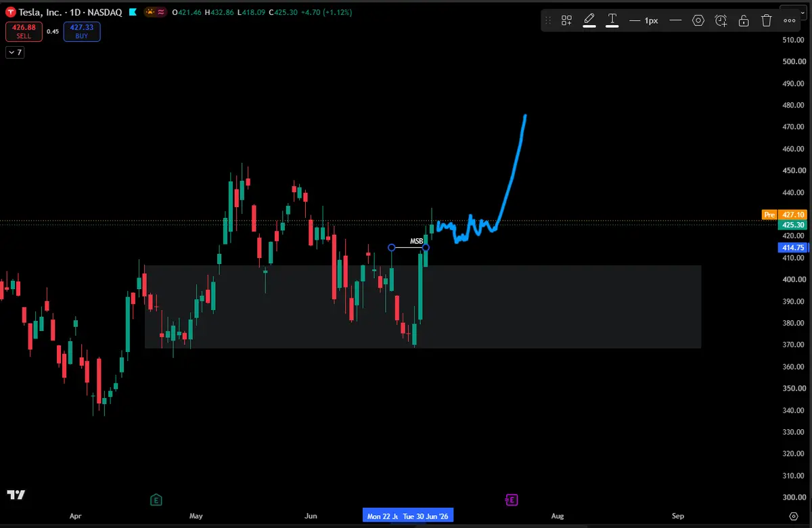Viewport: 812px width, 528px height.
Task: Expand the indicators legend showing 7
Action: 15,52
